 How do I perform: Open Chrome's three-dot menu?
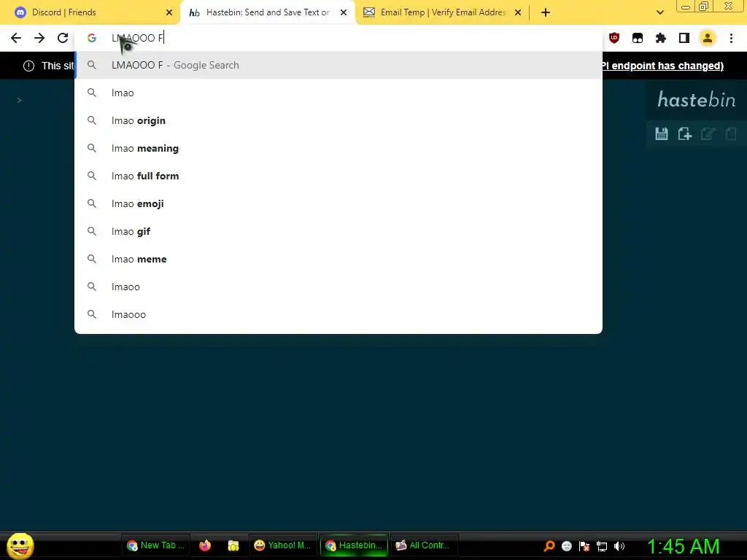(731, 38)
